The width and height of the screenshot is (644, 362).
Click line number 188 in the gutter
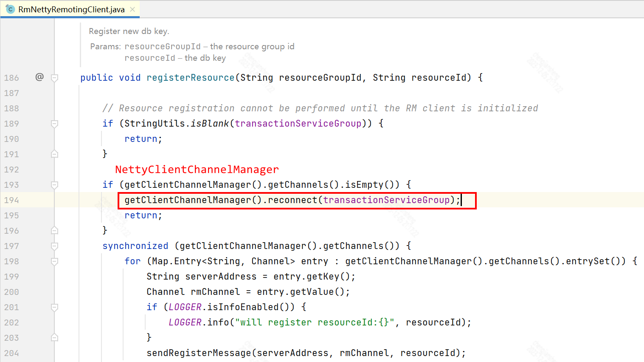pos(11,108)
